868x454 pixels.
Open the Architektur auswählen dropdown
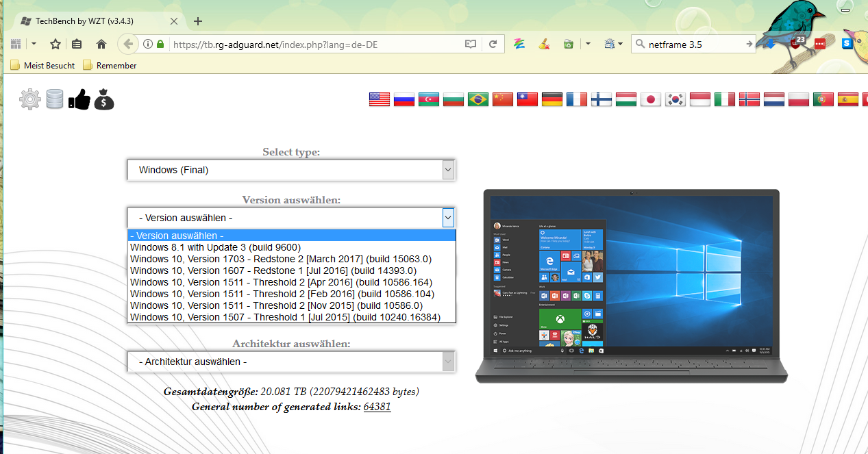click(291, 362)
